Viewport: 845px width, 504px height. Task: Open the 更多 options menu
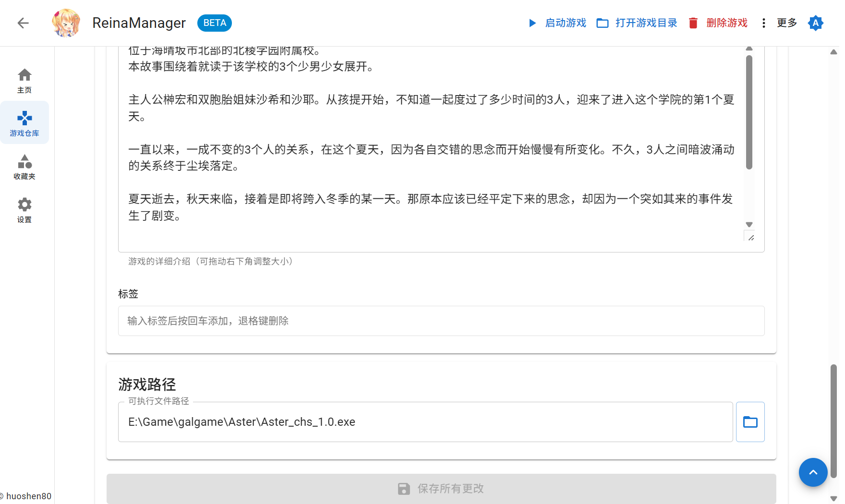779,23
